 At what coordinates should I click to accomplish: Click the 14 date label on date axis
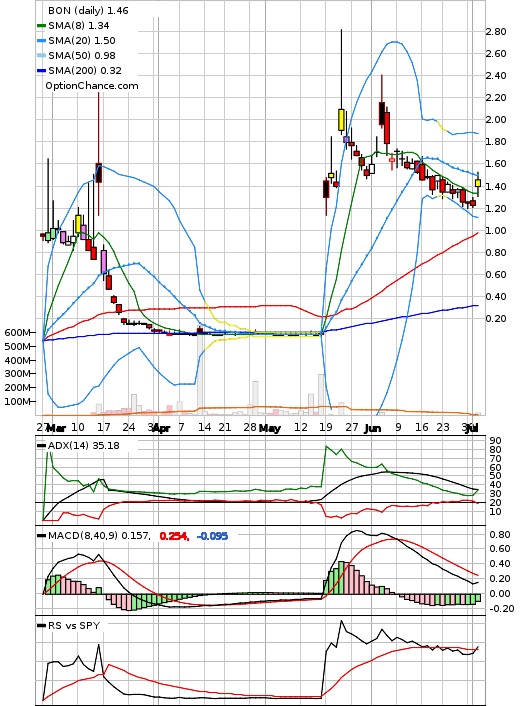tap(204, 427)
